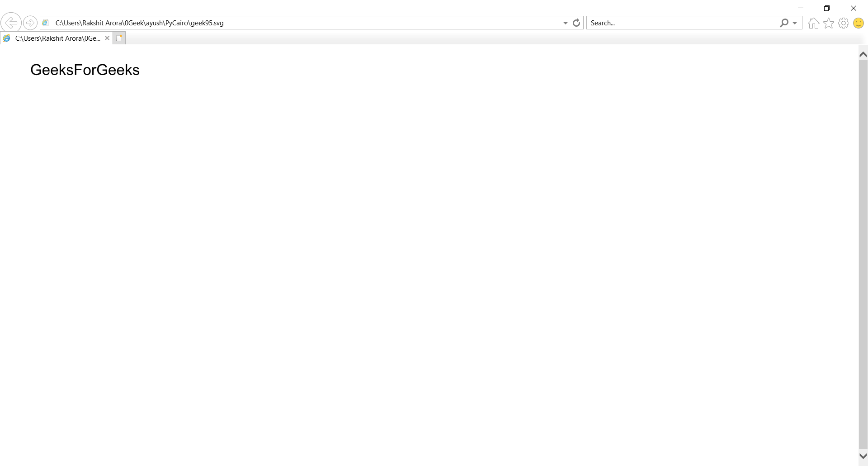Image resolution: width=868 pixels, height=466 pixels.
Task: Click the GeeksForGeeks text in the SVG
Action: [85, 70]
